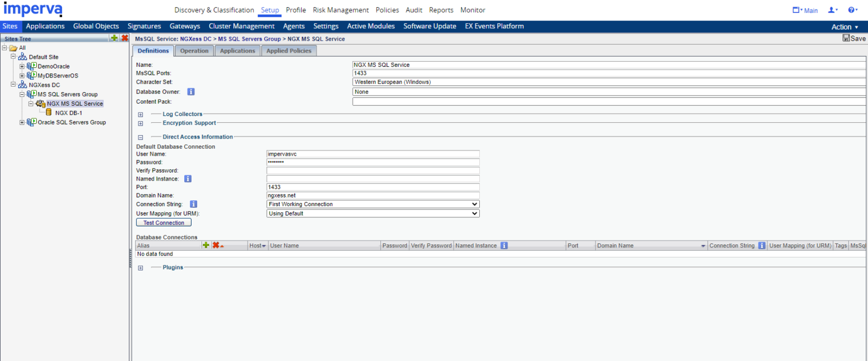This screenshot has width=868, height=361.
Task: Expand the Encryption Support section
Action: [x=140, y=123]
